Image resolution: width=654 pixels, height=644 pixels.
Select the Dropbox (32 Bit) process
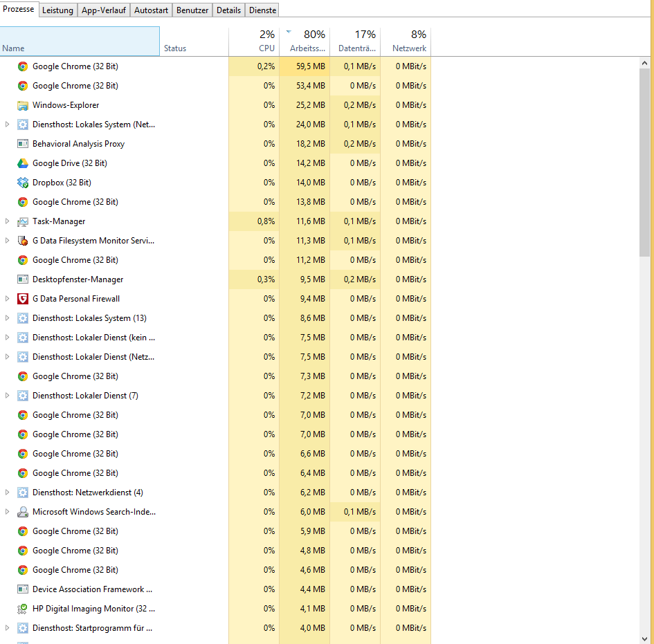(215, 183)
